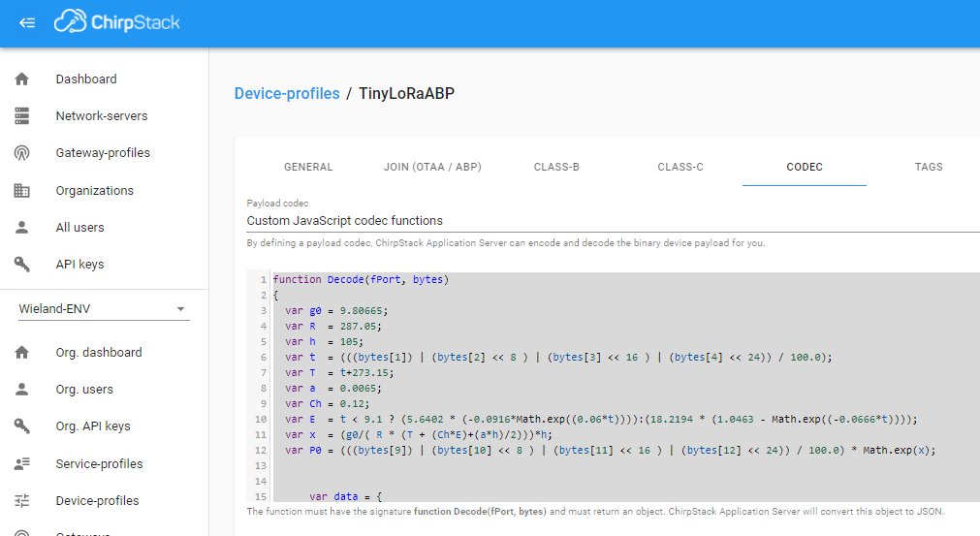Viewport: 980px width, 536px height.
Task: Click the All users person icon
Action: point(22,228)
